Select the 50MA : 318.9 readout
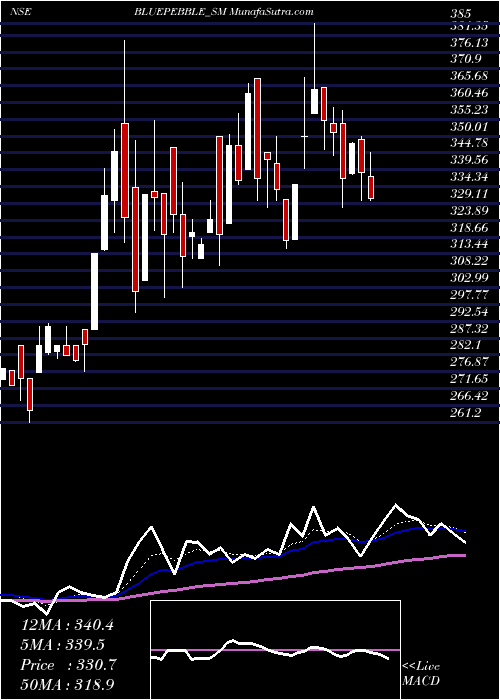This screenshot has height=700, width=500. pos(67,685)
